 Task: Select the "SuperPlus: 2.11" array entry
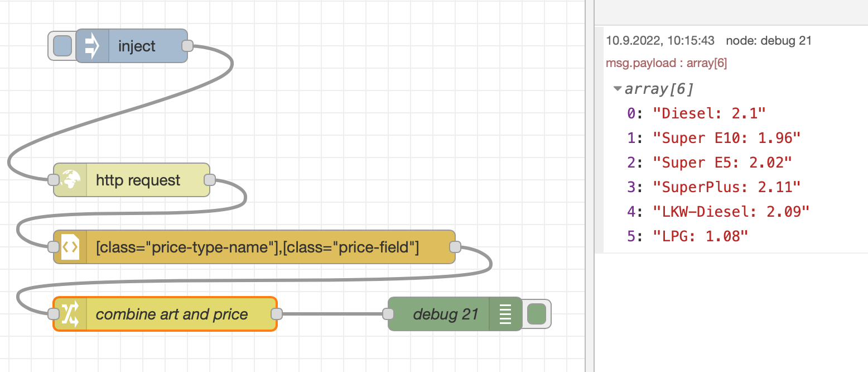pyautogui.click(x=727, y=187)
